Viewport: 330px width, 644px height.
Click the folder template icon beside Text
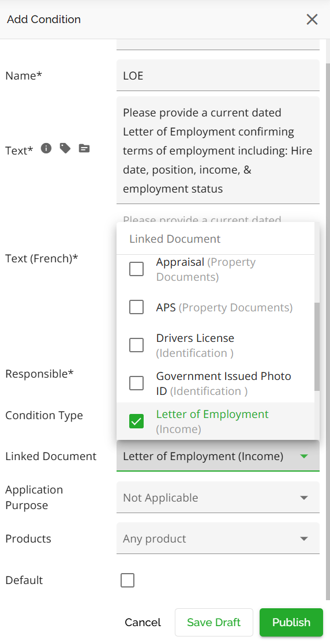[84, 148]
